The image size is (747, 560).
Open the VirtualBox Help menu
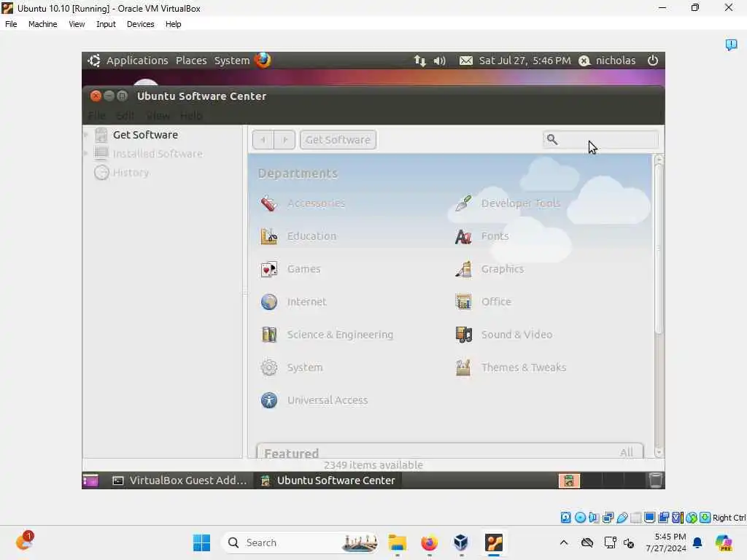pos(174,24)
